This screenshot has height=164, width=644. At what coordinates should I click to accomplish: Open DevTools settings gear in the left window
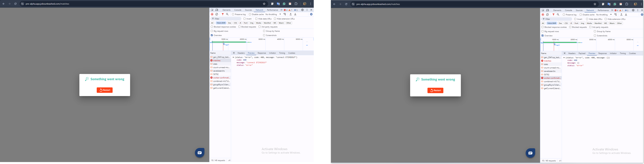pos(302,10)
